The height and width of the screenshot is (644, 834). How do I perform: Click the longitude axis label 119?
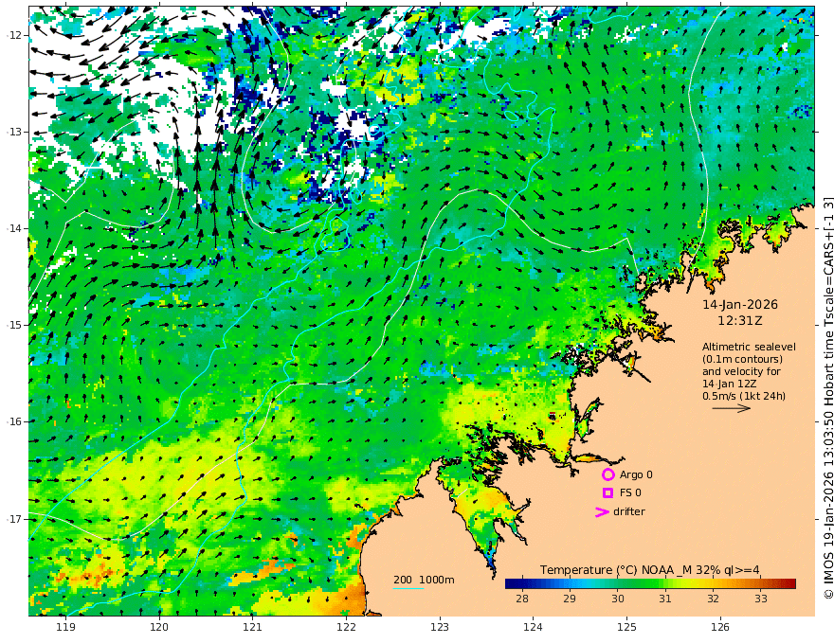tap(66, 628)
